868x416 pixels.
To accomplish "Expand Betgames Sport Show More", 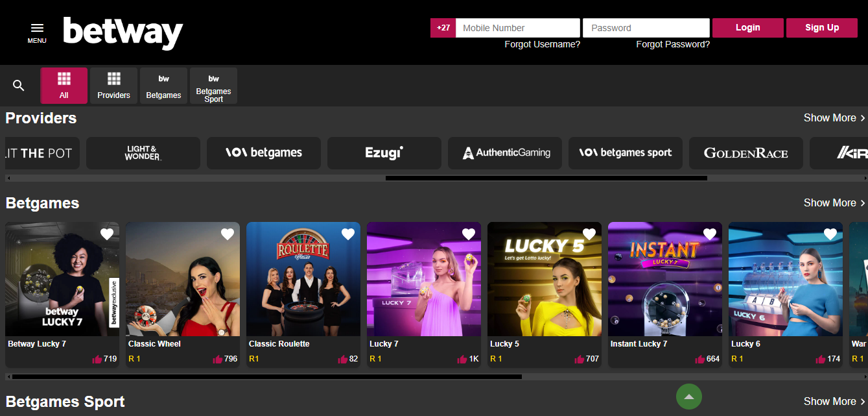I will pyautogui.click(x=834, y=402).
